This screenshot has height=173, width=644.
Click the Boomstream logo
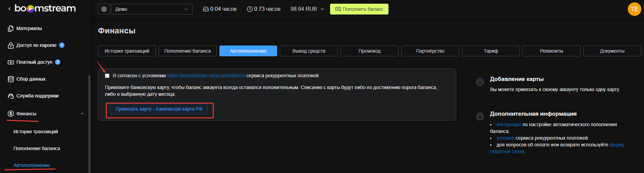(45, 8)
